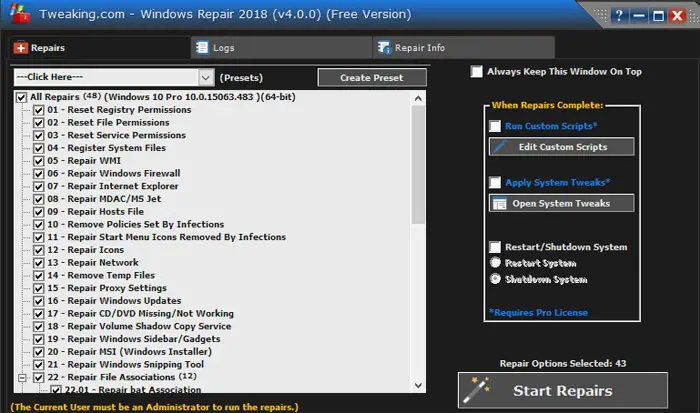Uncheck 08 Repair MDAC/MS Jet

click(x=39, y=199)
